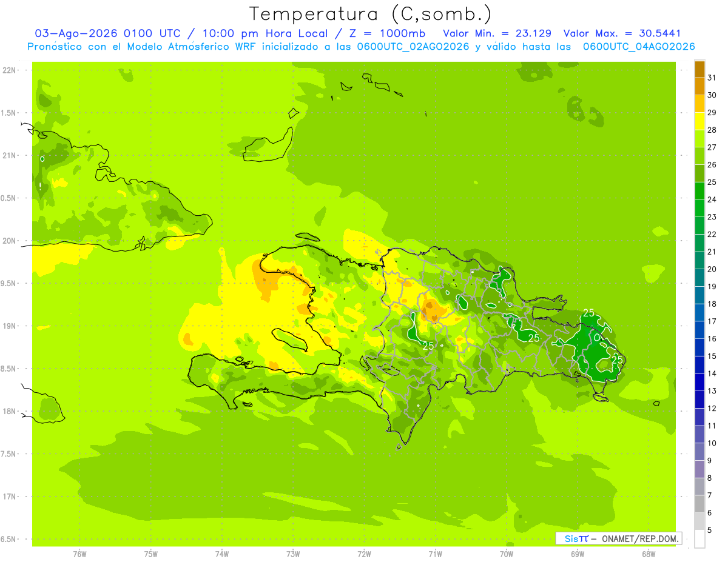Screen dimensions: 728x562
Task: Click the valid-until time '0600UTC_04AGO2026'
Action: pos(639,47)
